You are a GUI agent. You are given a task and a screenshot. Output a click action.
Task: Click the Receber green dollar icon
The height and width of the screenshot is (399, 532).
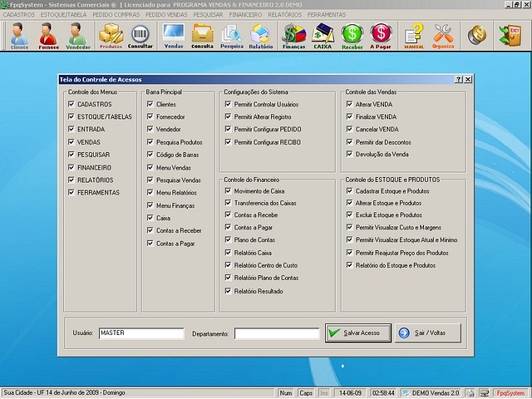(x=352, y=36)
